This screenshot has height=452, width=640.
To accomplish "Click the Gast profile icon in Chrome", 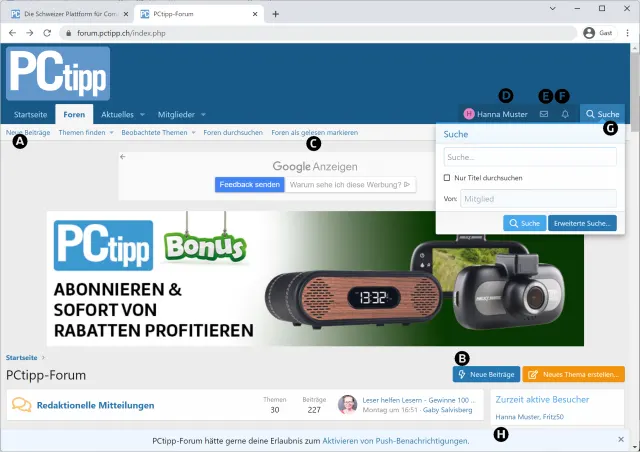I will pos(589,33).
